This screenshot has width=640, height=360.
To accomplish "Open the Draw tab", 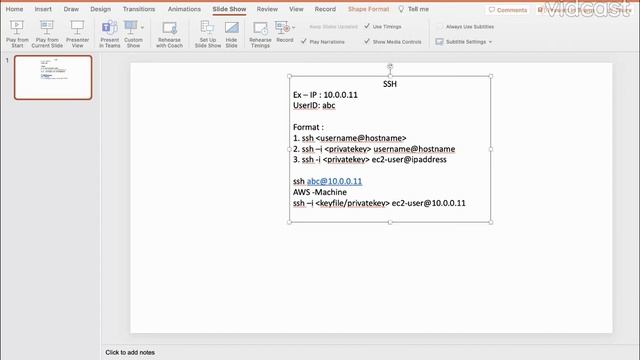I will point(71,9).
